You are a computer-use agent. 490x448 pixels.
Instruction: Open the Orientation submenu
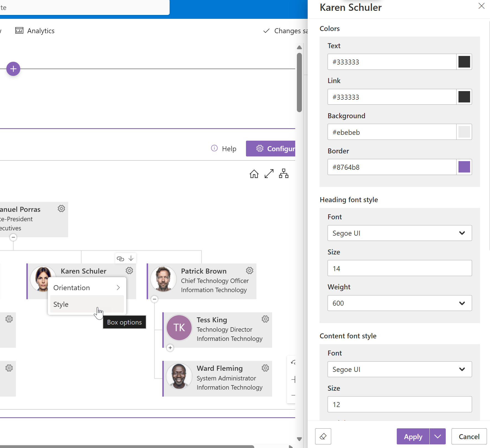coord(87,288)
